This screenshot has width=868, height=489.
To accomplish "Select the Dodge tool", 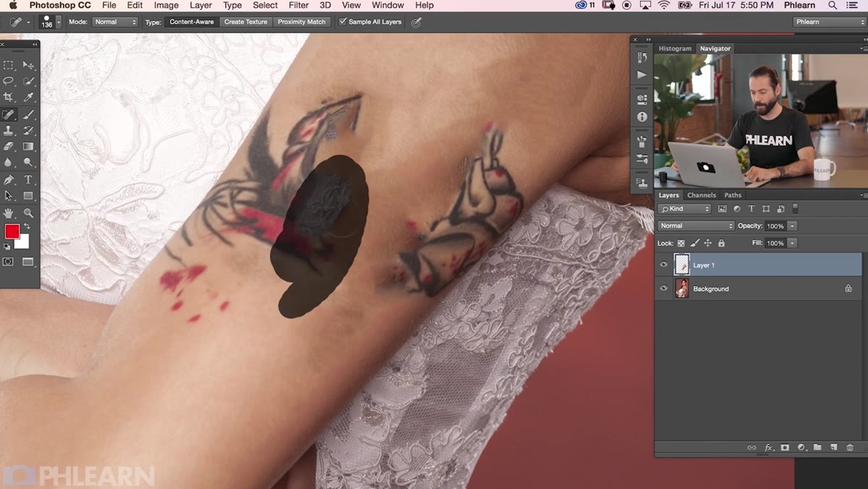I will click(x=28, y=162).
